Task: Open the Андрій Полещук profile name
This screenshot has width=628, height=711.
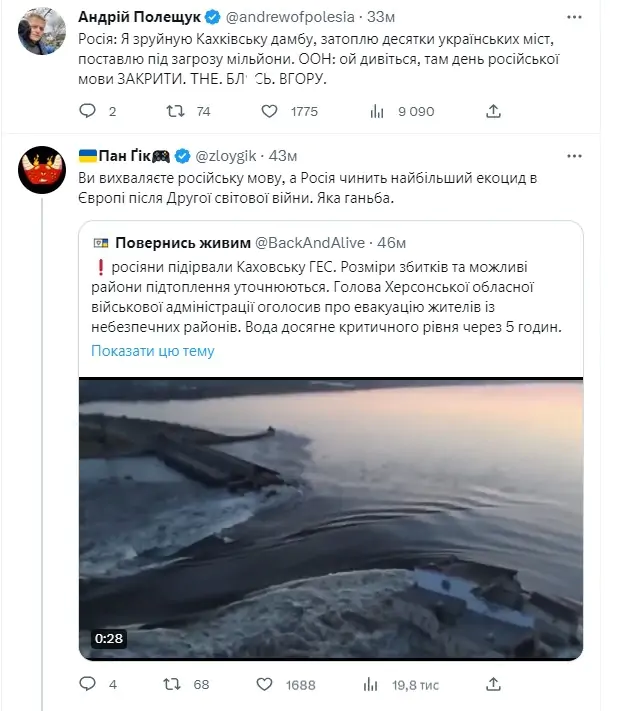Action: click(141, 17)
